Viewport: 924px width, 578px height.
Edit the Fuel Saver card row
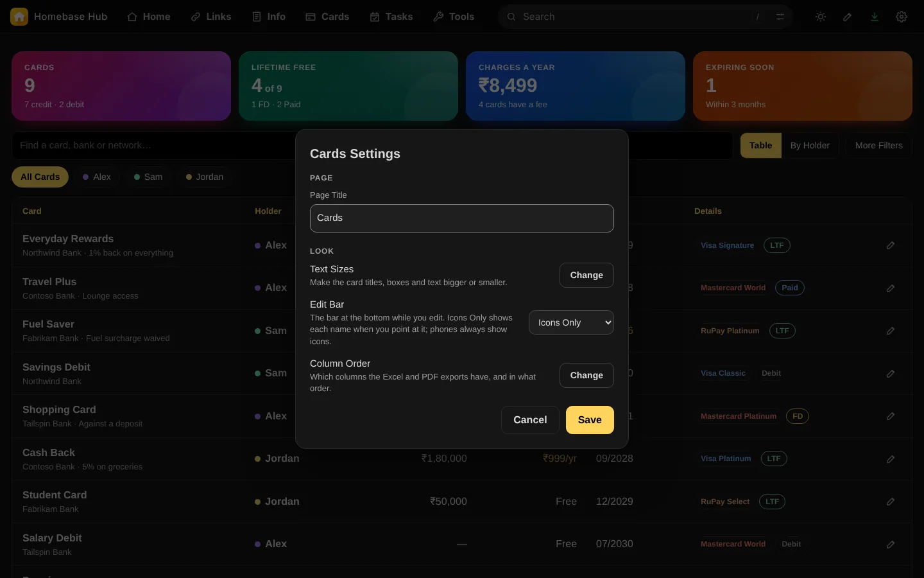click(891, 331)
